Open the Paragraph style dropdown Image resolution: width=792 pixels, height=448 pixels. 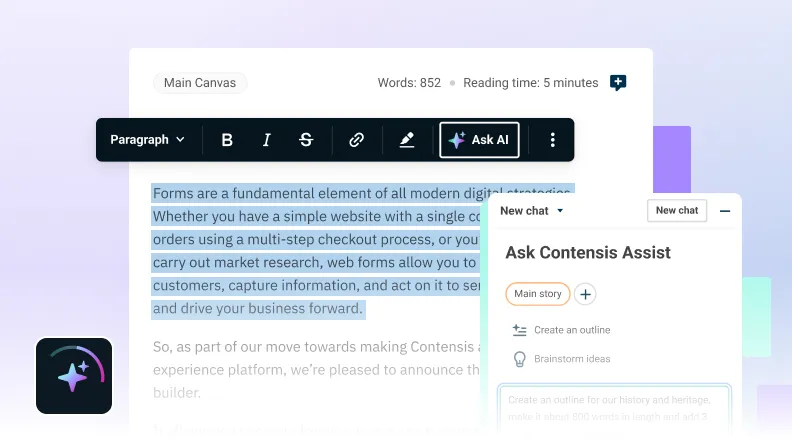tap(147, 140)
